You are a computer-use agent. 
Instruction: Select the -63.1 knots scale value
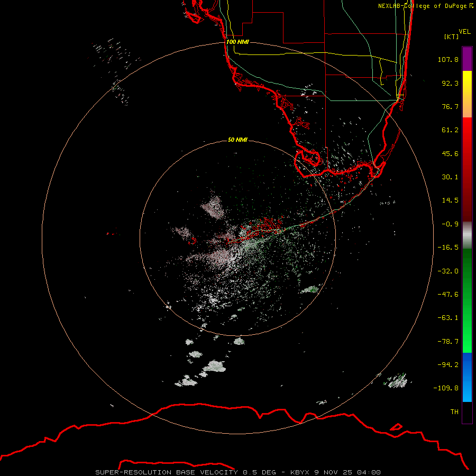click(448, 318)
